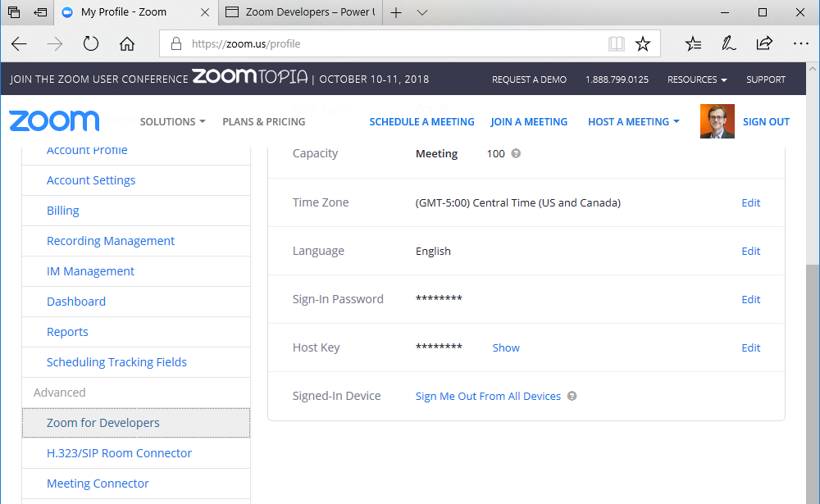Screen dimensions: 820x504
Task: Open the Support link
Action: click(766, 79)
